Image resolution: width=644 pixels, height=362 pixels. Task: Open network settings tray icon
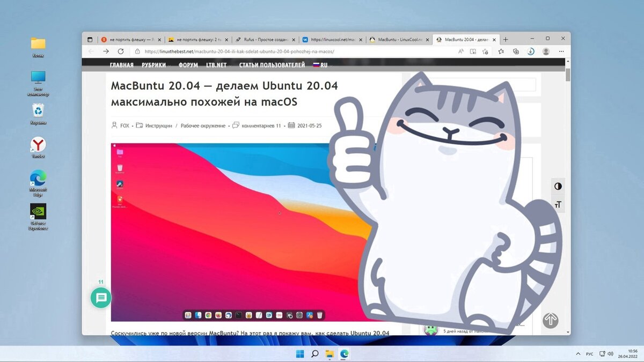(602, 354)
